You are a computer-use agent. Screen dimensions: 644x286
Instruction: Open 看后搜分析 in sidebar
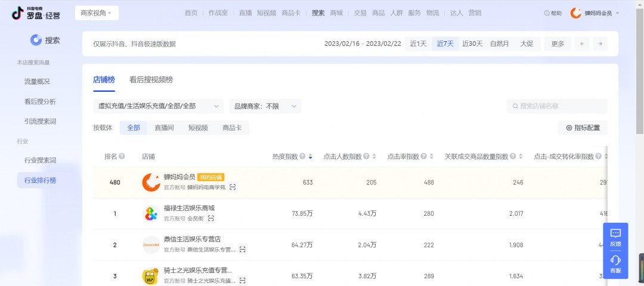coord(41,102)
